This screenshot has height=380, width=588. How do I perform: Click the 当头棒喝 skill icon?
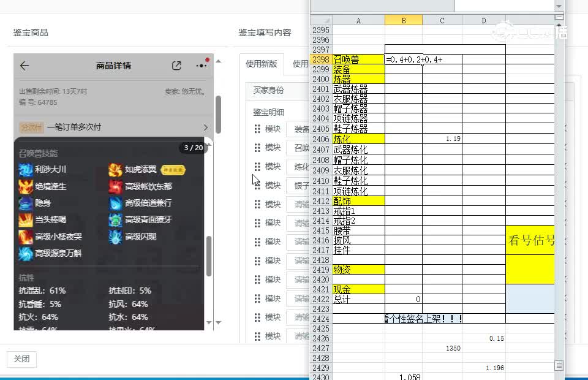[x=26, y=220]
